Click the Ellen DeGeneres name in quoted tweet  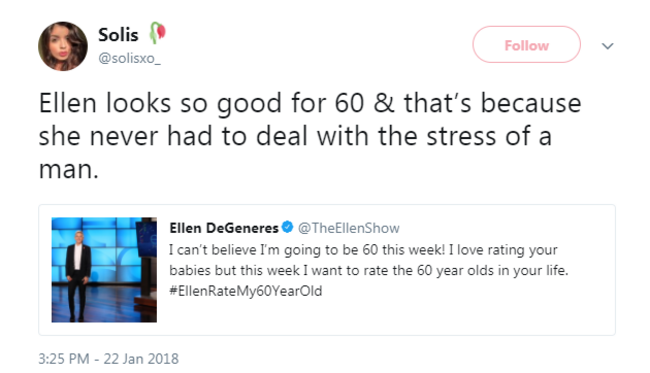[224, 228]
